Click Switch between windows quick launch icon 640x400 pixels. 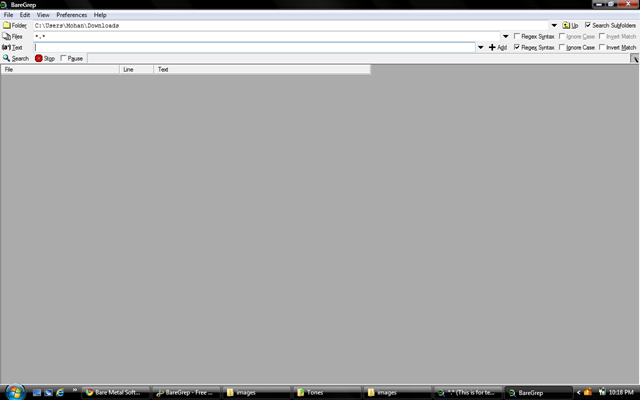tap(48, 393)
